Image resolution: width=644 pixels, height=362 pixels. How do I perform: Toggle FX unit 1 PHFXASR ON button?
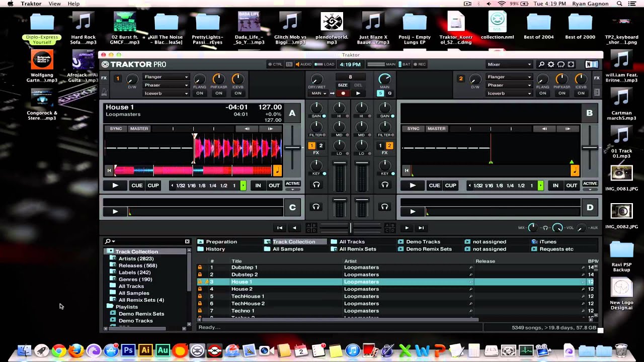pyautogui.click(x=219, y=93)
